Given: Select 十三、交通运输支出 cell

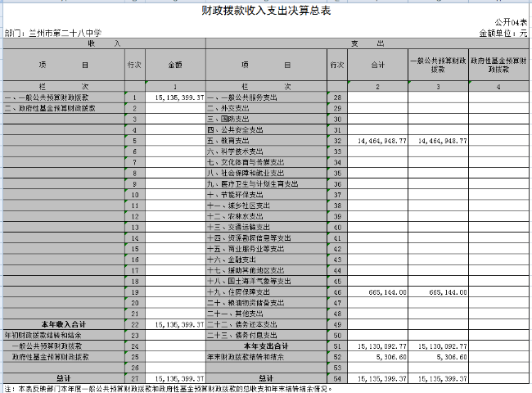Looking at the screenshot, I should (266, 227).
